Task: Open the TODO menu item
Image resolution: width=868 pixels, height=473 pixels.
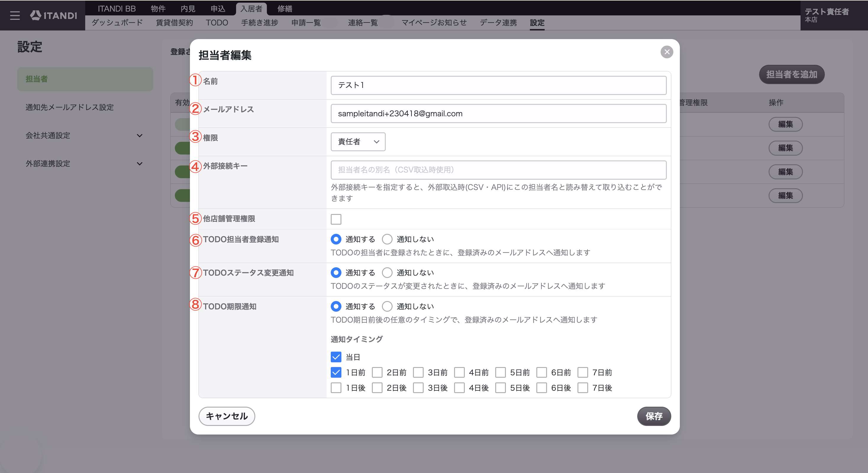Action: coord(217,22)
